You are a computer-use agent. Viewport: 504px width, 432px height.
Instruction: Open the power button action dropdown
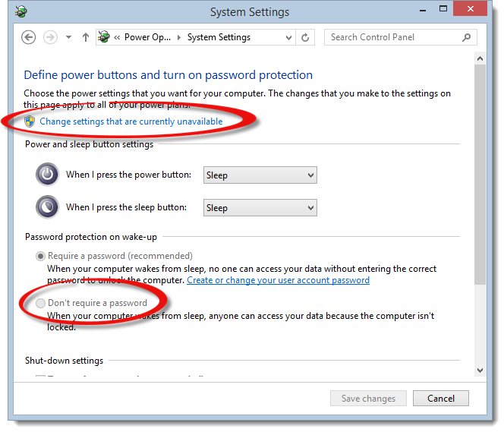(260, 175)
